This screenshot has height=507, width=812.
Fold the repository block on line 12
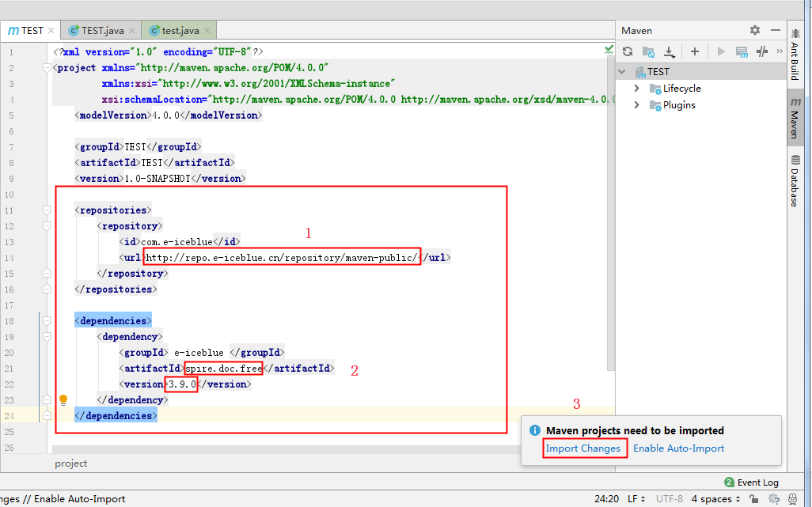click(x=47, y=226)
